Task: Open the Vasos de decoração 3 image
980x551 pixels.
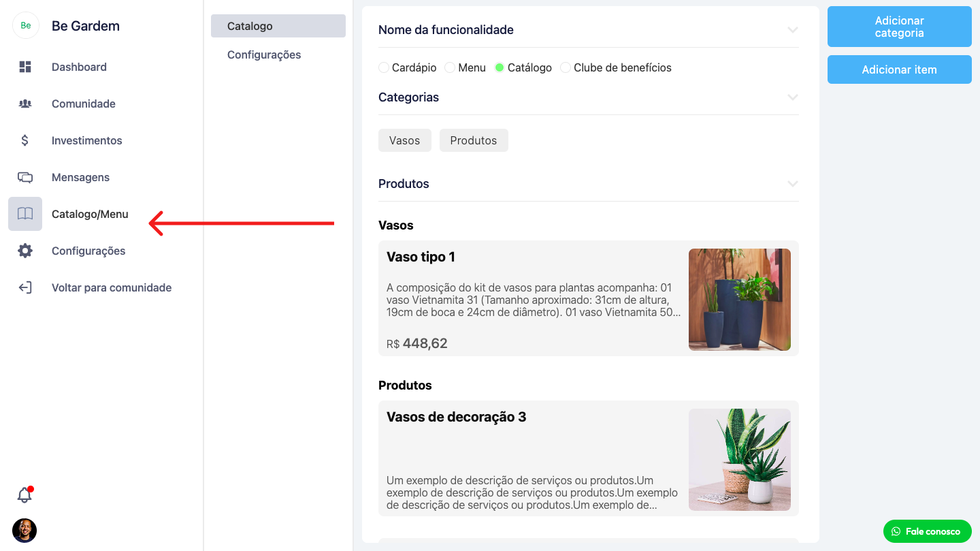Action: click(x=740, y=460)
